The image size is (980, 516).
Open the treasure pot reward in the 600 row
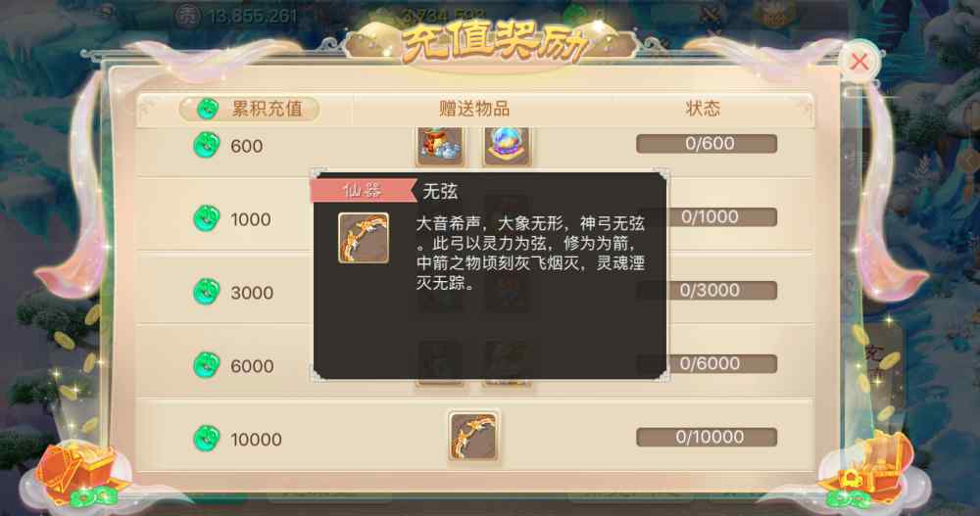click(x=440, y=146)
